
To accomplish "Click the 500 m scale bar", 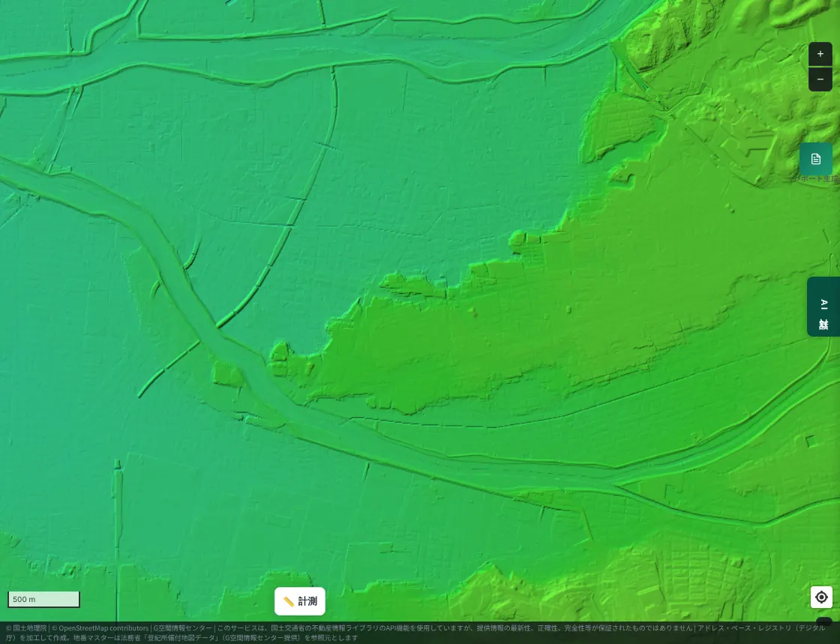I will [x=43, y=599].
